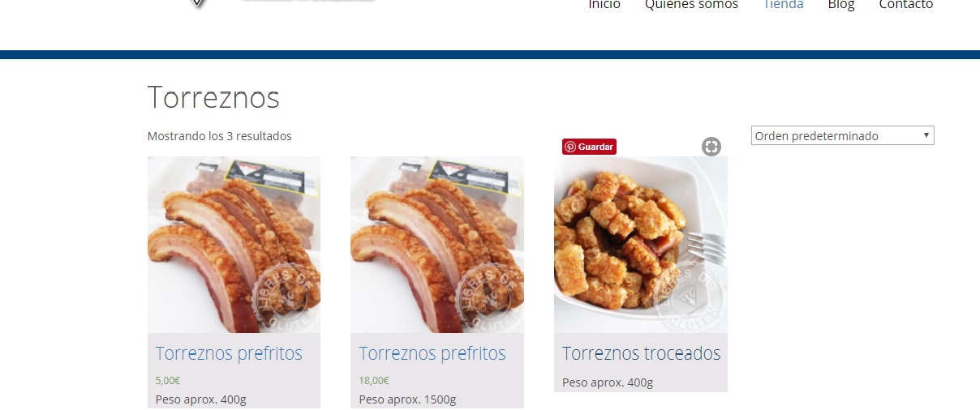The width and height of the screenshot is (980, 410).
Task: Click the Torreznos prefritos title priced 18,00€
Action: click(432, 354)
